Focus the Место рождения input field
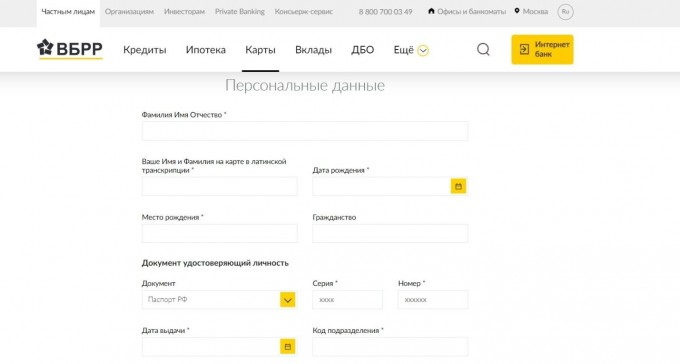 (219, 233)
